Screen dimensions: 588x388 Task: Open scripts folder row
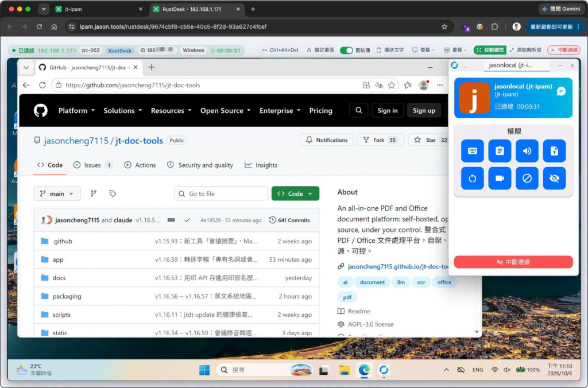(176, 315)
